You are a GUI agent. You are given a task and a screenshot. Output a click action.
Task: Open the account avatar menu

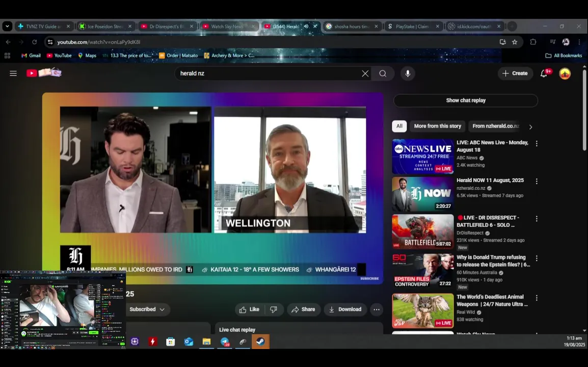coord(565,73)
